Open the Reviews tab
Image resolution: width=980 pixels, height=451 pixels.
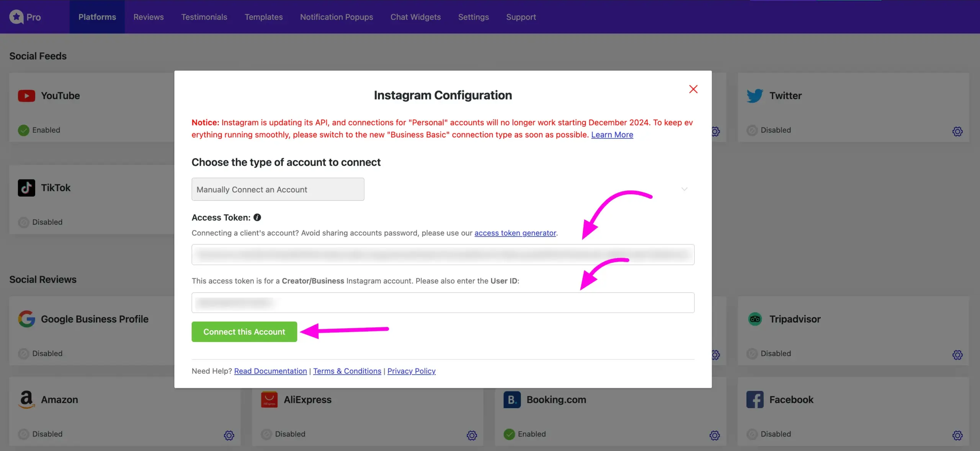coord(148,17)
